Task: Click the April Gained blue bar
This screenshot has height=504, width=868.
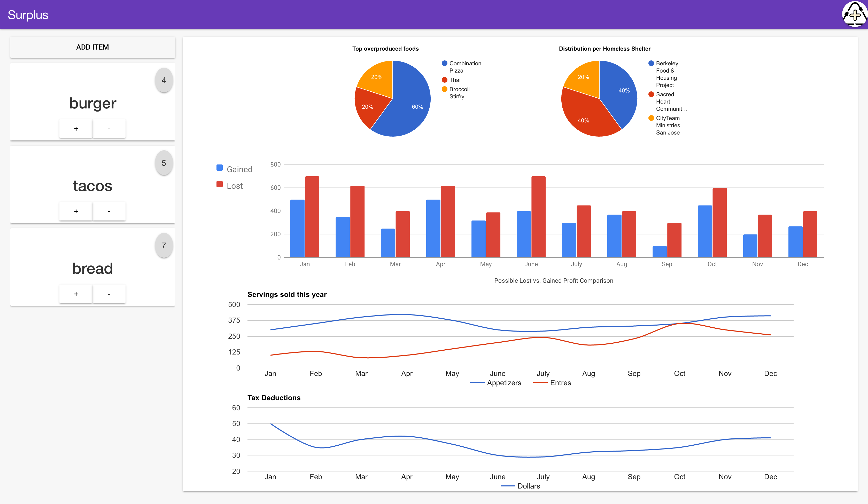Action: point(433,229)
